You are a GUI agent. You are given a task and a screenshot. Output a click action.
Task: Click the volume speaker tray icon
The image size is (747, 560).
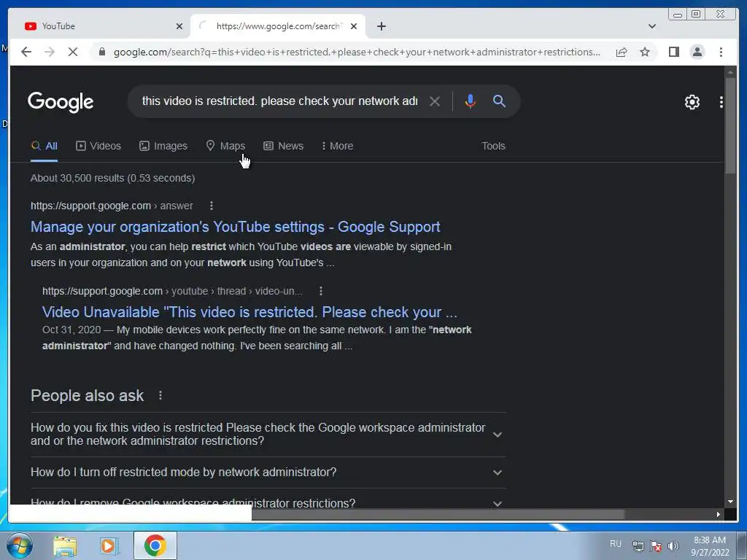tap(673, 546)
